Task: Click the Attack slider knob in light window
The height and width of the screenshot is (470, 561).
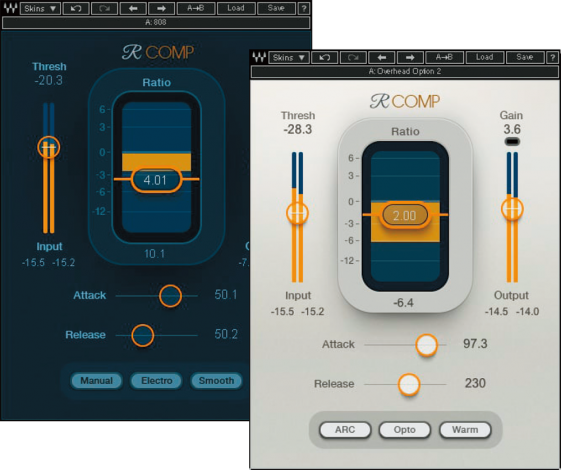Action: [x=426, y=345]
